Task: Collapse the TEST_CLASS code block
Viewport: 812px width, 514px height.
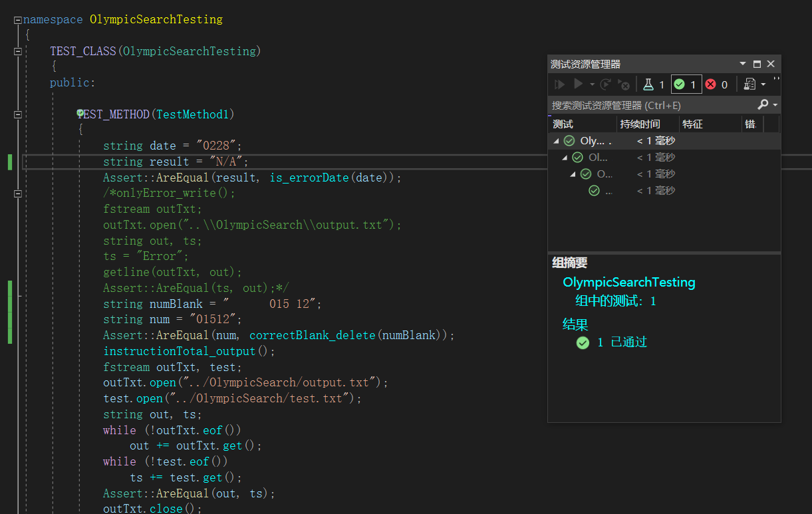Action: pyautogui.click(x=18, y=51)
